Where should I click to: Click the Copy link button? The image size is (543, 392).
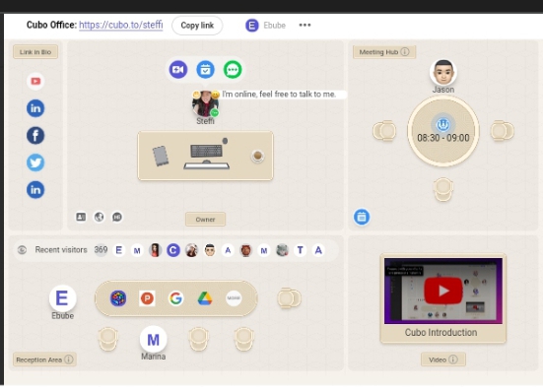[x=197, y=26]
